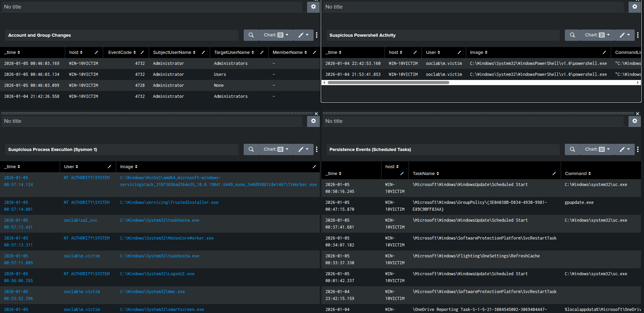644x313 pixels.
Task: Remove the Persistence Events panel row
Action: pos(637,114)
